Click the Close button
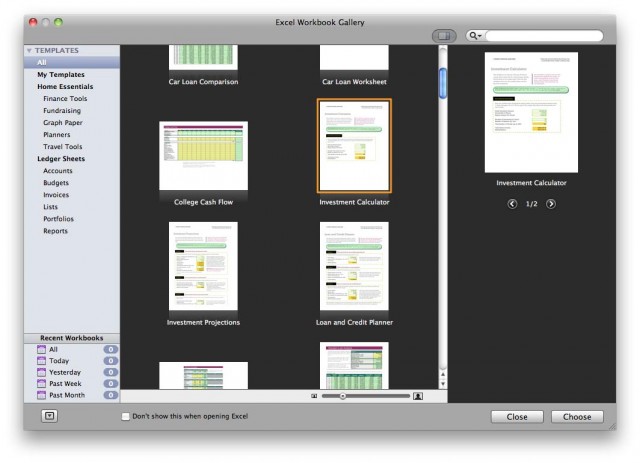 coord(517,417)
